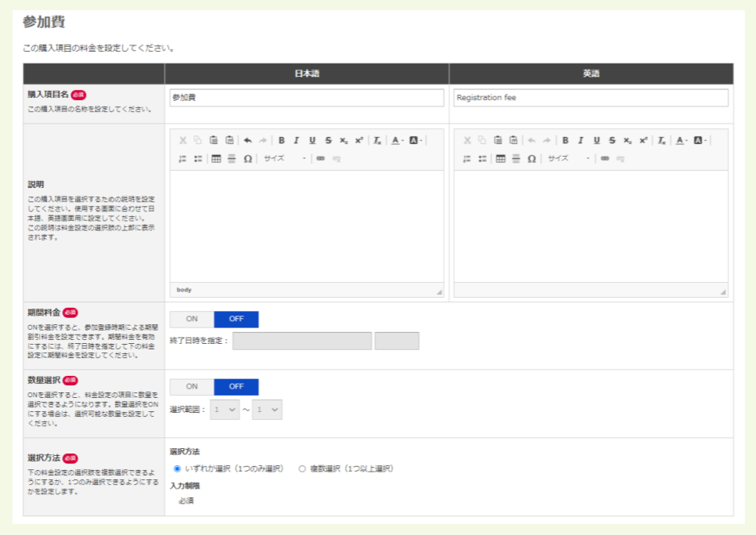Image resolution: width=756 pixels, height=535 pixels.
Task: Apply superscript in the Japanese description editor
Action: [358, 140]
